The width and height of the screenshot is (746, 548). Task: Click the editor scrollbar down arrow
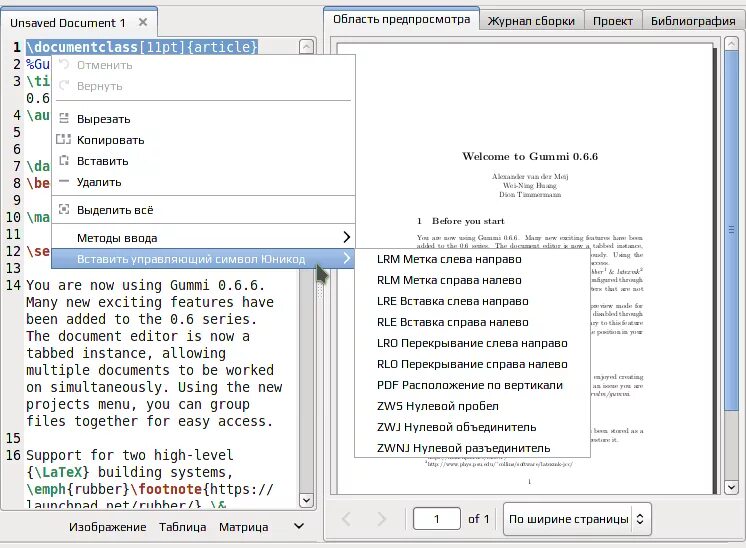click(x=306, y=500)
